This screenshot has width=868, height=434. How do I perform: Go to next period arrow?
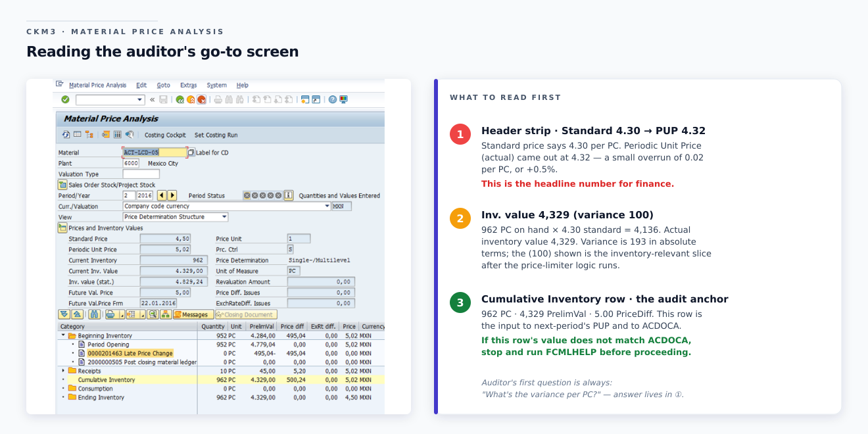tap(172, 195)
